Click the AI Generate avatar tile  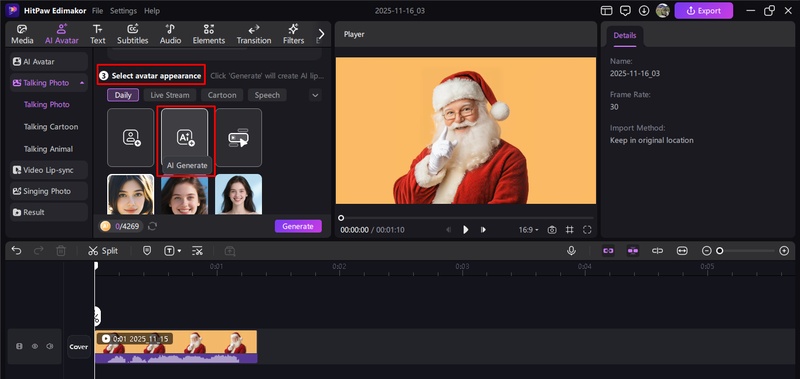pos(185,137)
